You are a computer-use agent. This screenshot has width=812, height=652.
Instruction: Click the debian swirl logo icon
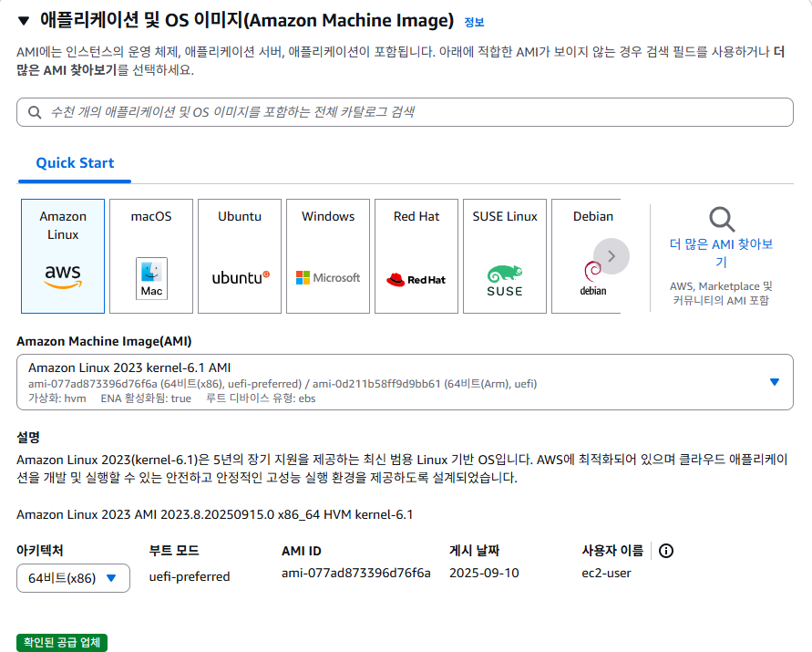tap(593, 278)
